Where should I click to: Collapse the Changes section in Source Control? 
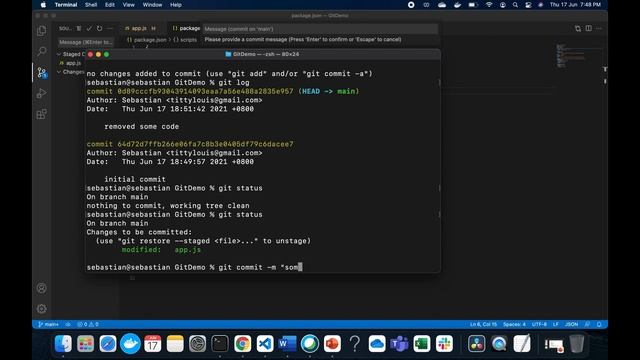click(x=71, y=72)
